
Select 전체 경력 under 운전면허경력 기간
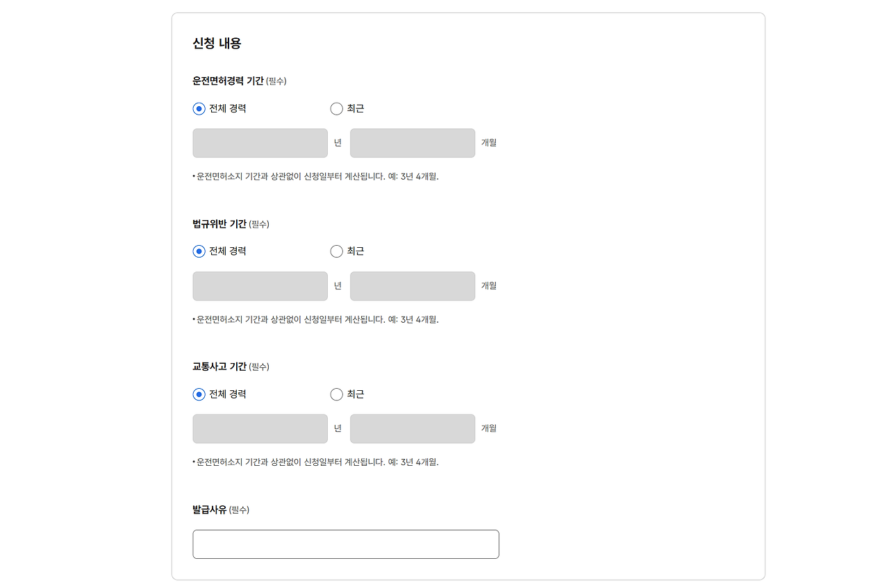pos(199,108)
